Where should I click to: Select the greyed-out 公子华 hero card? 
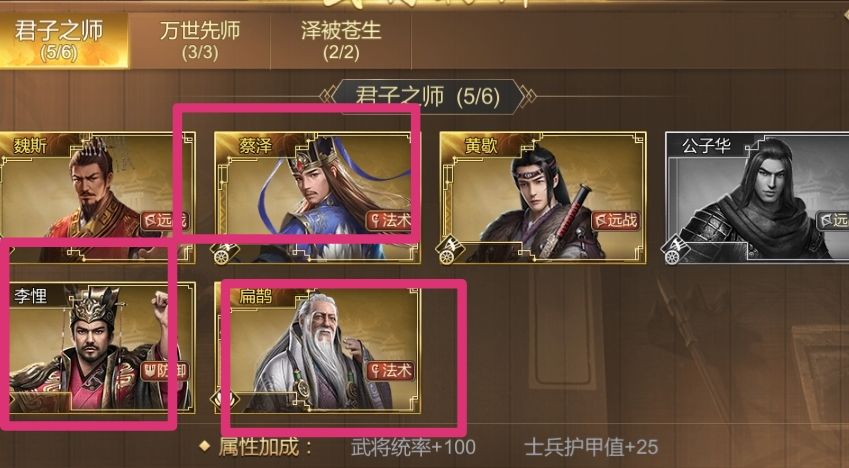click(757, 197)
